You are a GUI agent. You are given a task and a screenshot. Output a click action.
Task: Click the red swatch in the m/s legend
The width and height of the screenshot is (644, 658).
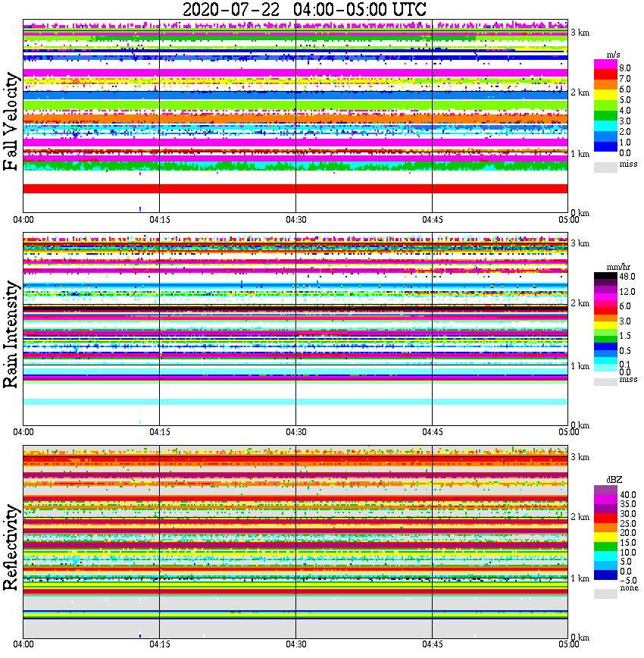tap(606, 75)
